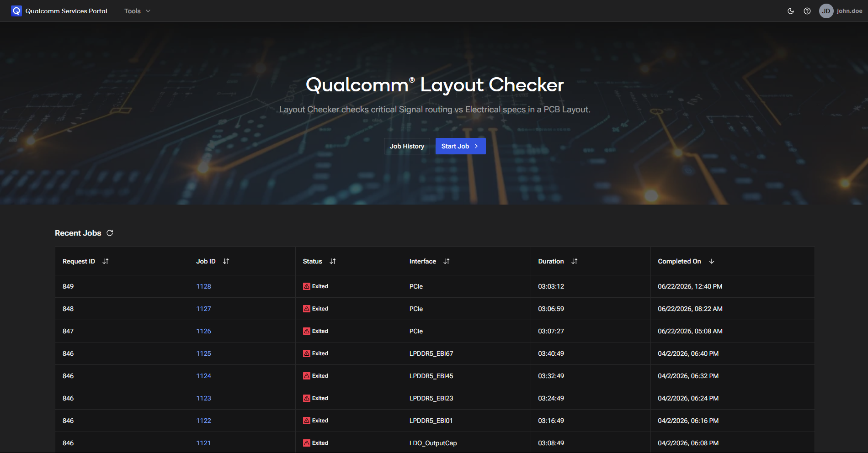Click the JD user avatar

[826, 11]
